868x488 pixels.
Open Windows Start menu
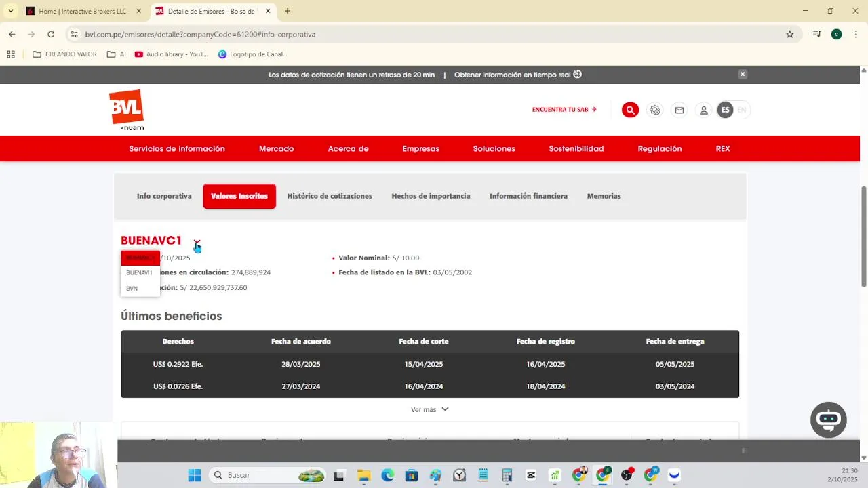(195, 475)
